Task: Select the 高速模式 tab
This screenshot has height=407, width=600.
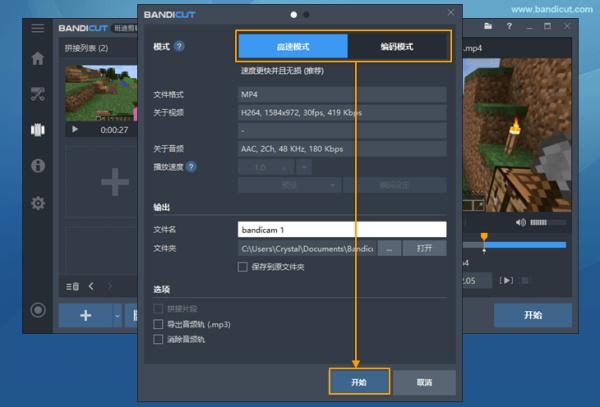Action: 293,46
